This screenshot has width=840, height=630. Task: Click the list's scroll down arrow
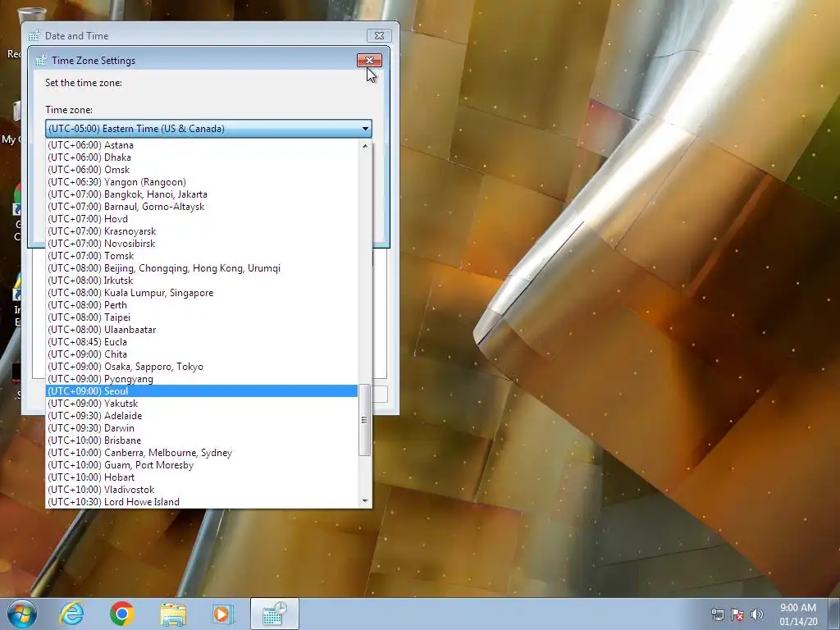point(365,501)
